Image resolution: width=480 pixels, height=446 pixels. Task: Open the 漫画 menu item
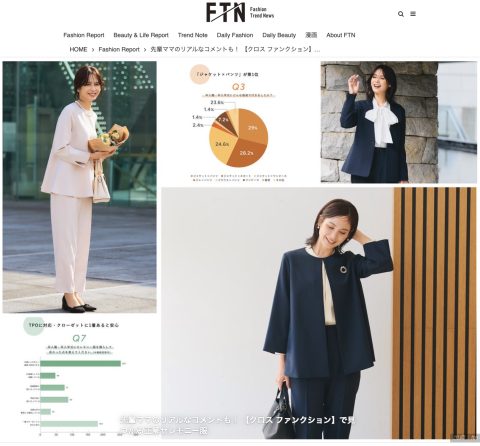coord(311,35)
